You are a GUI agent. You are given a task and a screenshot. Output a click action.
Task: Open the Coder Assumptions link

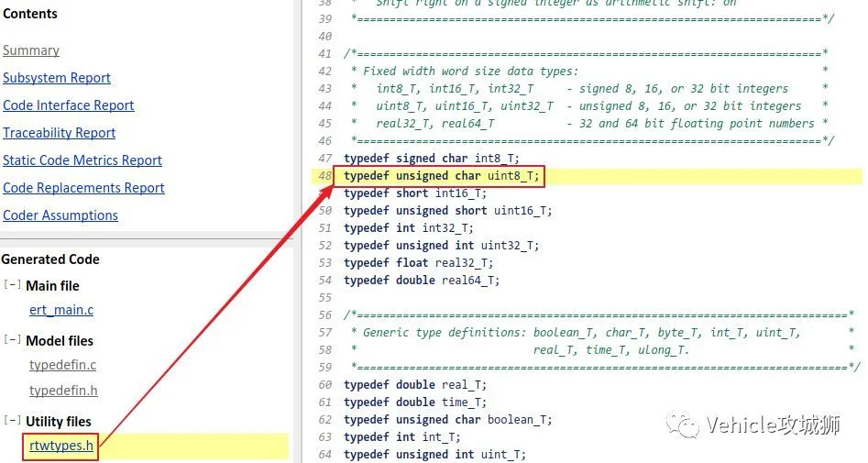60,215
